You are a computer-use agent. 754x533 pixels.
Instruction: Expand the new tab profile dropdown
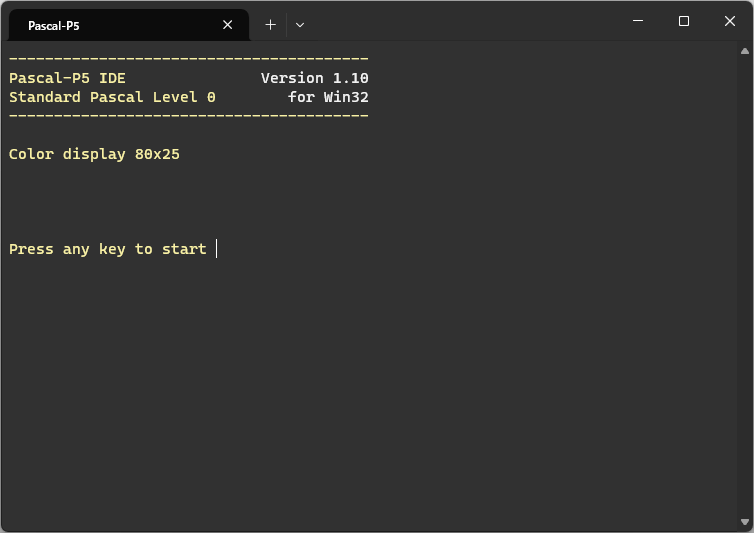pyautogui.click(x=300, y=25)
